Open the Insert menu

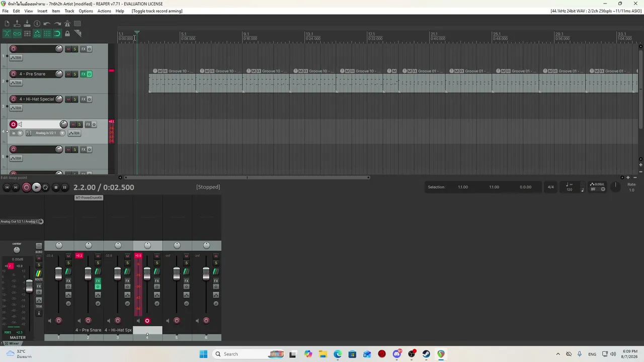coord(42,11)
